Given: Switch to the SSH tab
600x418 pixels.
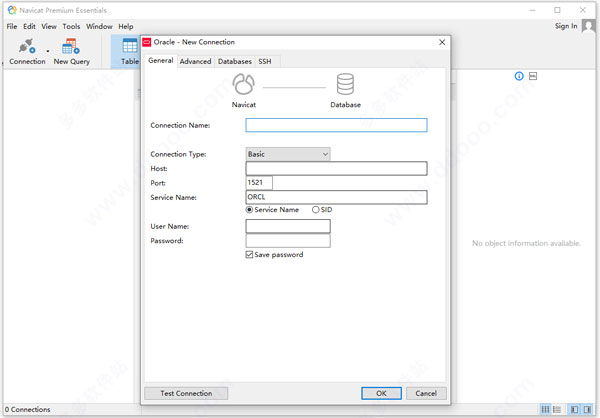Looking at the screenshot, I should point(265,61).
